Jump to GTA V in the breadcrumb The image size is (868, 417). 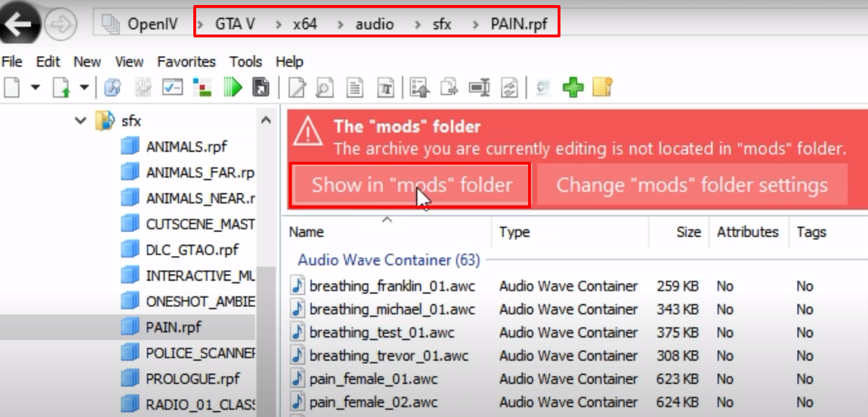[235, 24]
